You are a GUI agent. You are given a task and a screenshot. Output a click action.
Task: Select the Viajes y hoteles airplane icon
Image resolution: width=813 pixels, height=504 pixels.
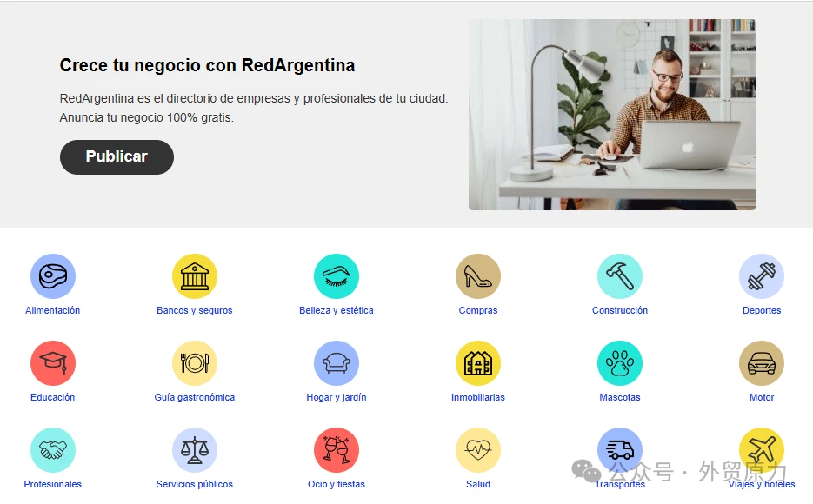point(762,450)
